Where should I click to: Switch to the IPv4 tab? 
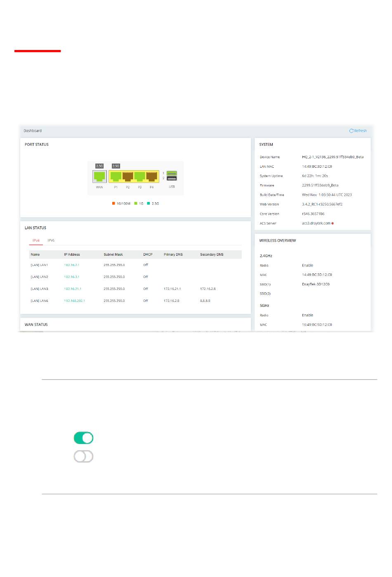[36, 240]
